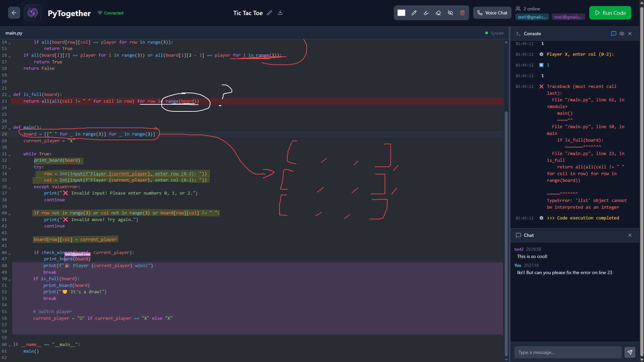The height and width of the screenshot is (362, 644).
Task: Toggle console output visibility with the eye icon
Action: [x=622, y=34]
